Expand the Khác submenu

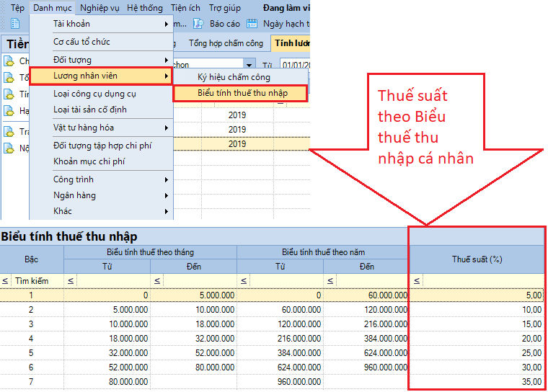pos(102,211)
